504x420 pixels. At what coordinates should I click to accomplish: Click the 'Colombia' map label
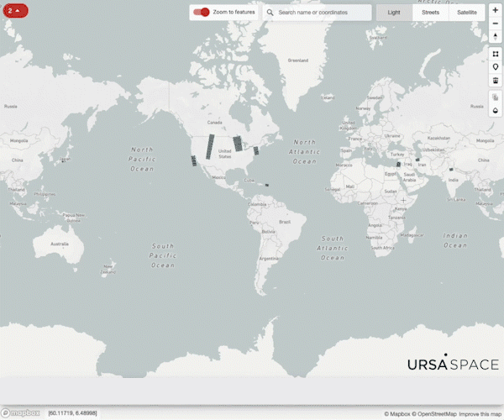coord(257,204)
